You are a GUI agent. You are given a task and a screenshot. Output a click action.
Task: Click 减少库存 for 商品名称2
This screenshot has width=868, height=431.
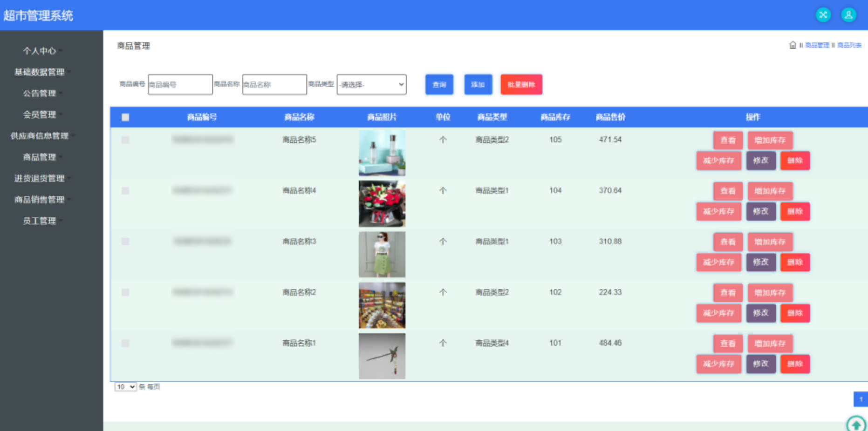point(718,313)
